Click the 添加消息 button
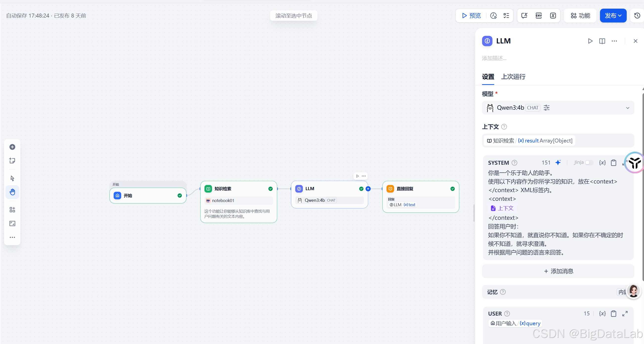Image resolution: width=644 pixels, height=344 pixels. tap(558, 271)
